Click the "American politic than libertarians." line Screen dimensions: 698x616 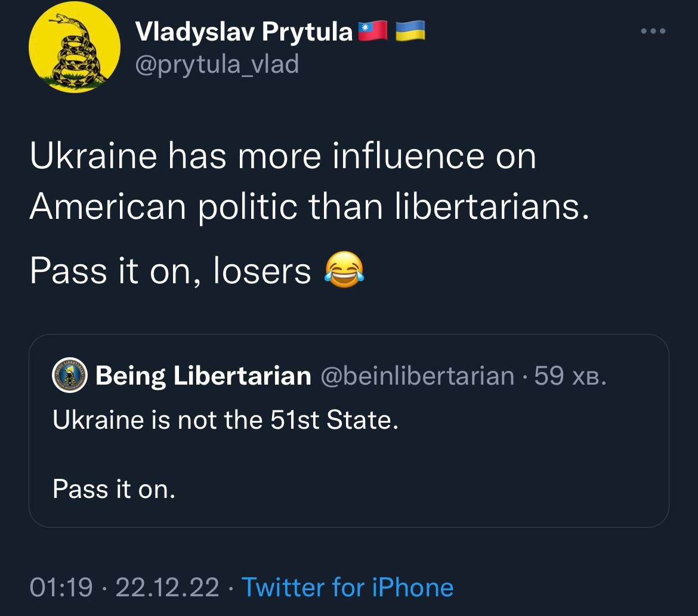pyautogui.click(x=309, y=206)
